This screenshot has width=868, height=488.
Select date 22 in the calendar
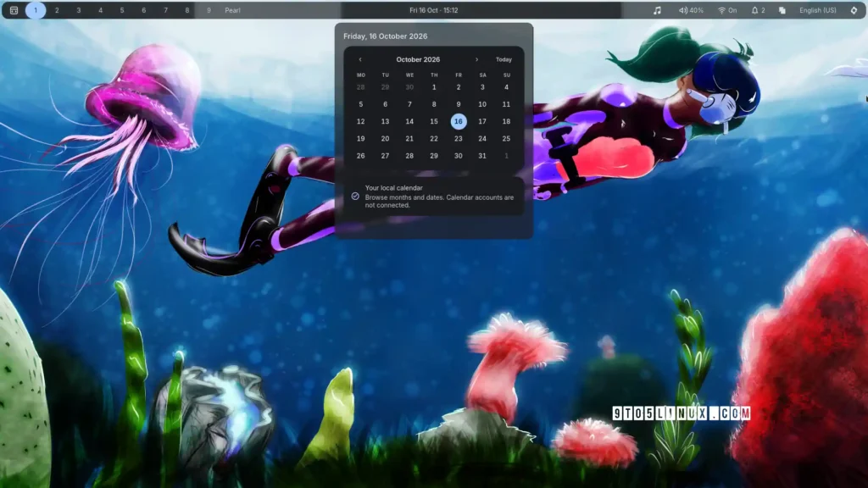434,138
